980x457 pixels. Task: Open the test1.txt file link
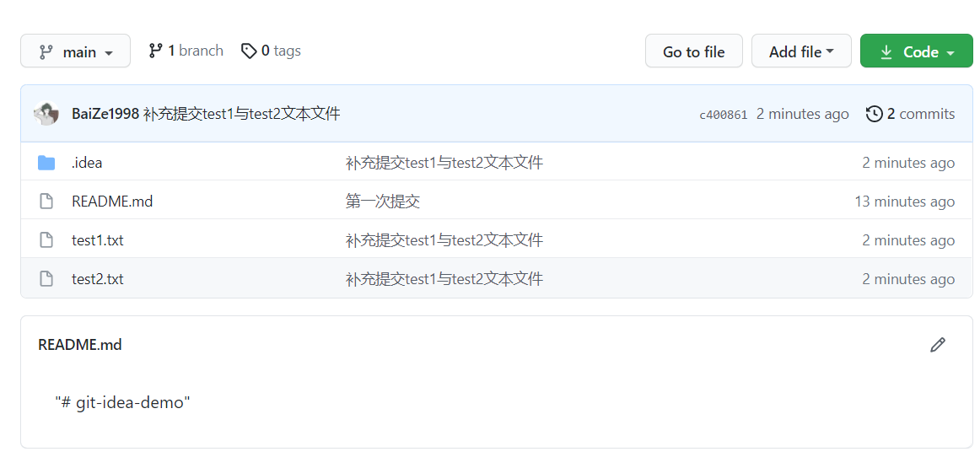98,240
